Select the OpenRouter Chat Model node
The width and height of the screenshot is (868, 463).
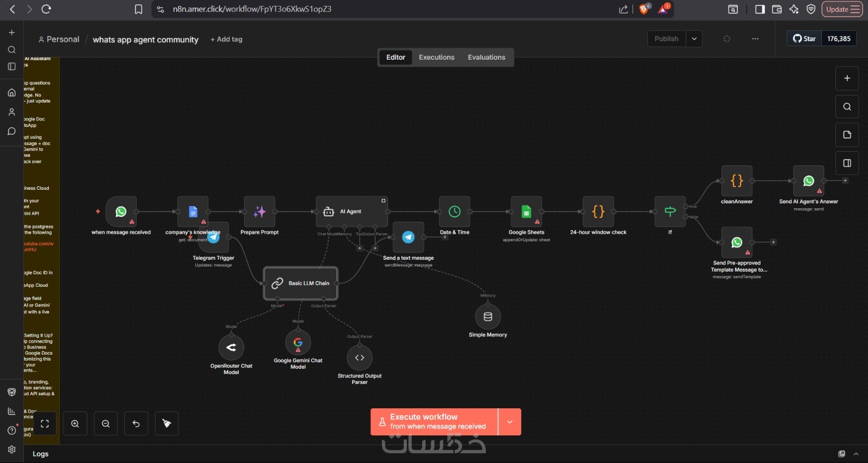coord(231,348)
